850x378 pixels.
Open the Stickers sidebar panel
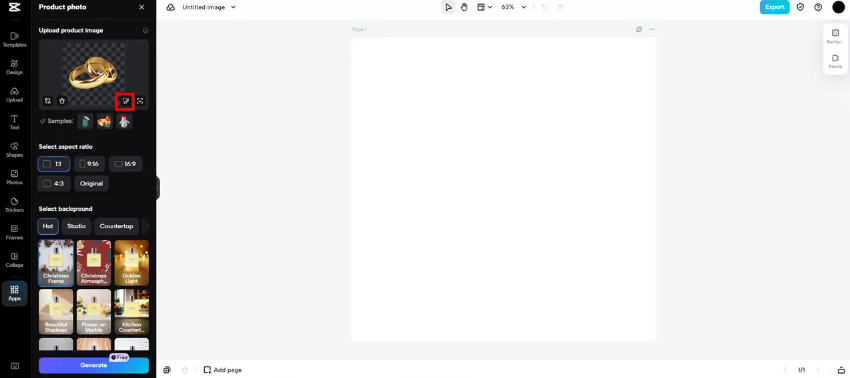15,205
